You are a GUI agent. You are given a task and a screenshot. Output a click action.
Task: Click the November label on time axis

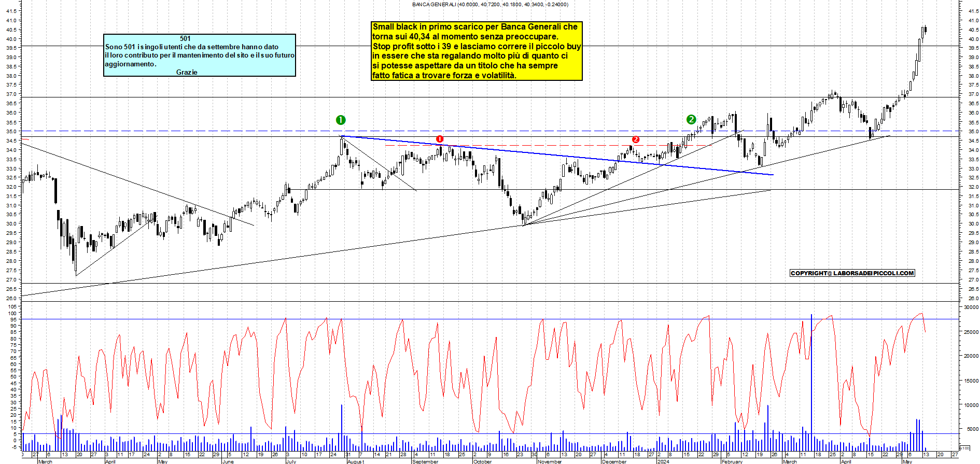pos(550,461)
